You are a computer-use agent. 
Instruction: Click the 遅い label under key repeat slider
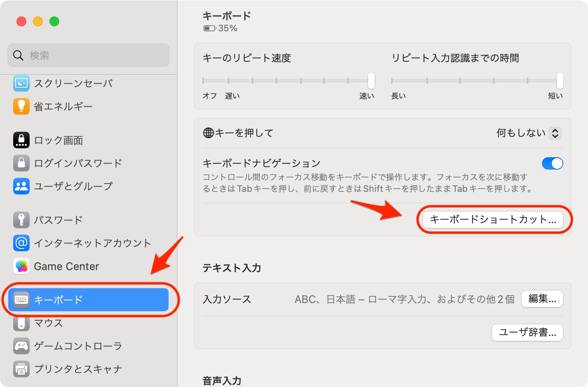232,96
